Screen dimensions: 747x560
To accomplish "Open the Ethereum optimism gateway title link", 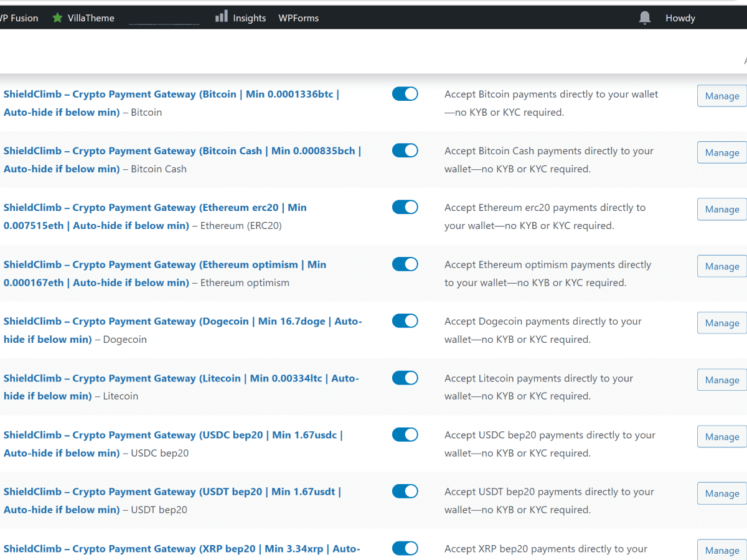I will [165, 273].
